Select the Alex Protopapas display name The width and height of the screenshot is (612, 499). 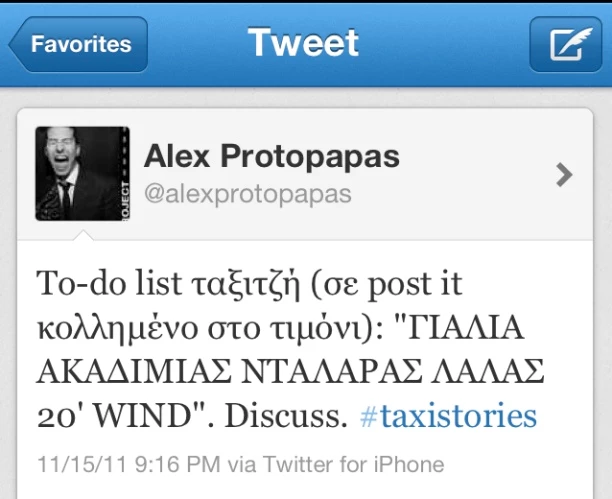(x=272, y=156)
